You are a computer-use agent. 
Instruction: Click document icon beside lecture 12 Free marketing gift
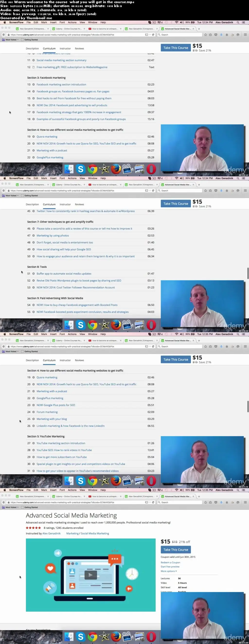33,67
